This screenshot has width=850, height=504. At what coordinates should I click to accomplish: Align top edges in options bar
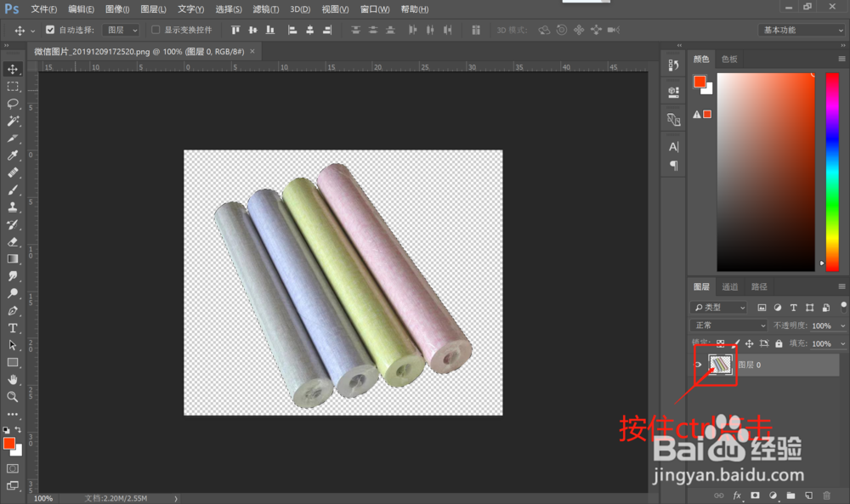coord(235,30)
